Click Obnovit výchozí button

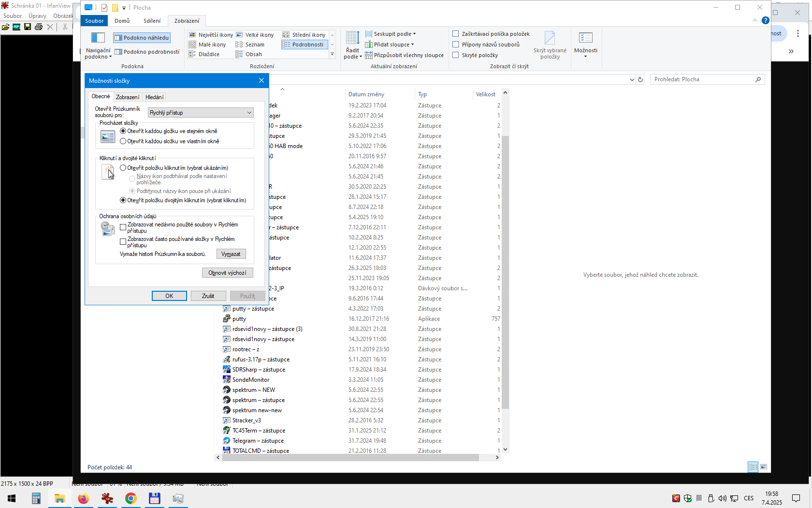point(227,273)
